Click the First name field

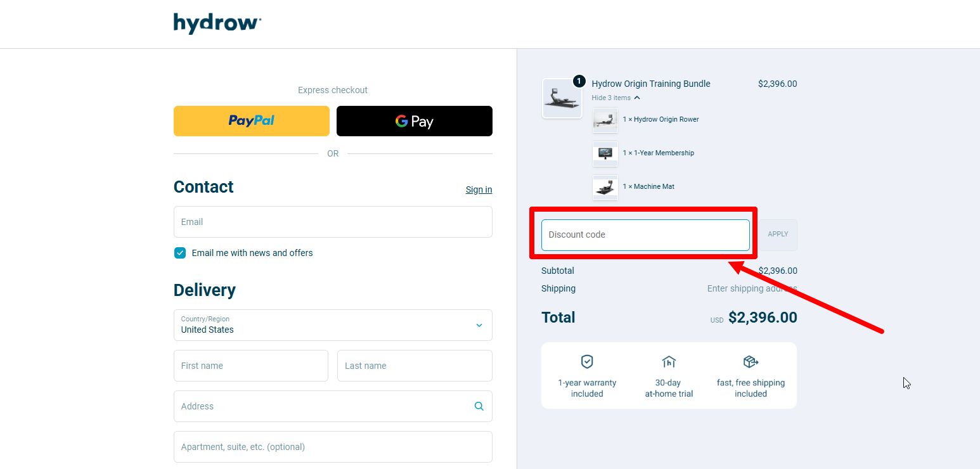[251, 366]
